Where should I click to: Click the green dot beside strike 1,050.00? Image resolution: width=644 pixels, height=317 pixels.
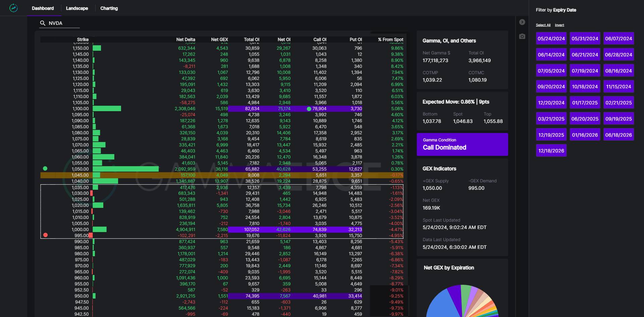45,169
